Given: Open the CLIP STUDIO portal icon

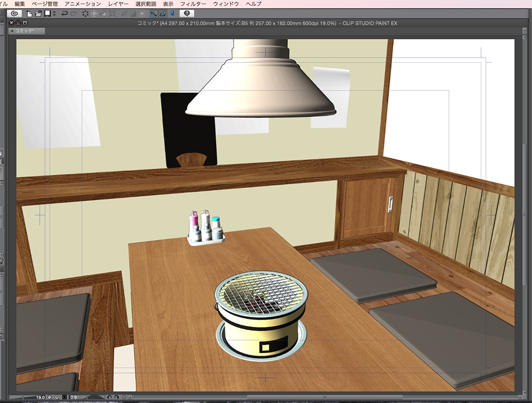Looking at the screenshot, I should (15, 15).
